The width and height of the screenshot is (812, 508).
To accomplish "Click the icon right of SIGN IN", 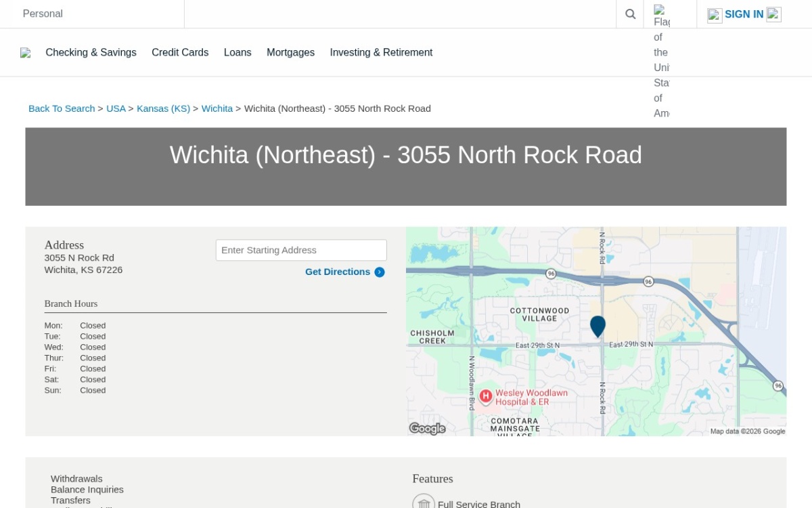I will coord(773,14).
